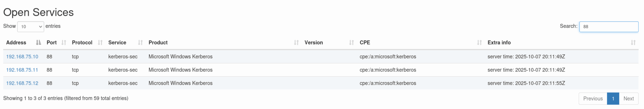Click the Port column sort arrows
Image resolution: width=644 pixels, height=109 pixels.
pos(64,43)
